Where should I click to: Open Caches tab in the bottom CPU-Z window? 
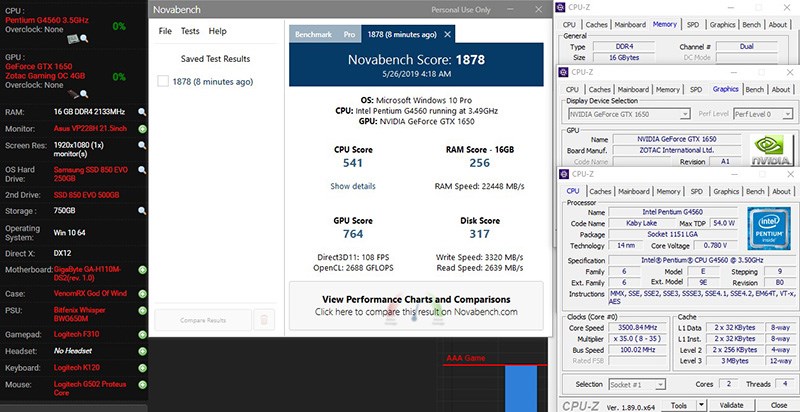(x=600, y=192)
